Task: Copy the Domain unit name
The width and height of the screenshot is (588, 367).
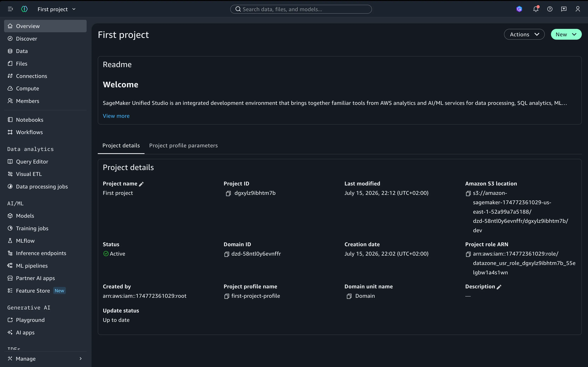Action: (349, 296)
